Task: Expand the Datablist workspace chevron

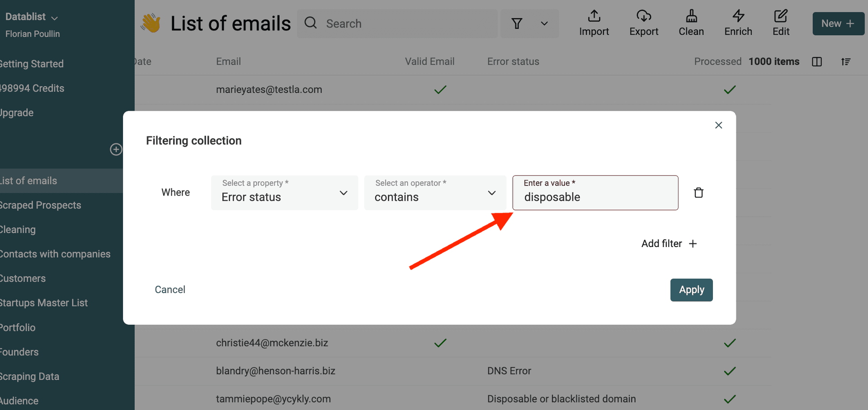Action: tap(54, 17)
